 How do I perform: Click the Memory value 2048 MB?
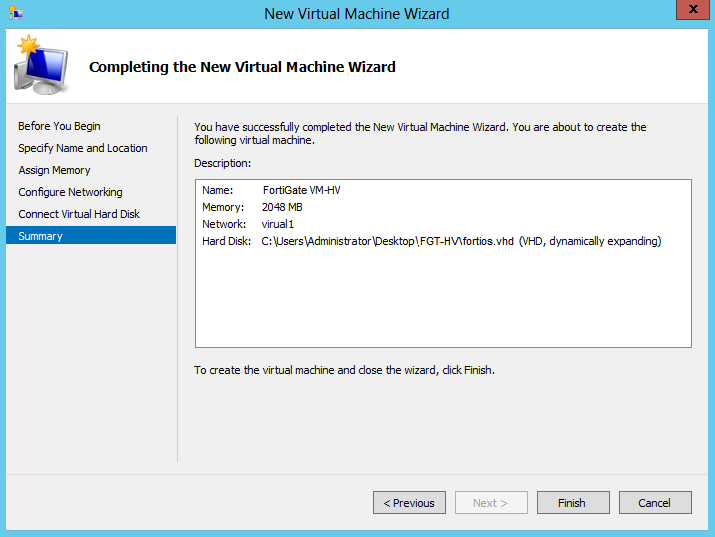pyautogui.click(x=282, y=207)
